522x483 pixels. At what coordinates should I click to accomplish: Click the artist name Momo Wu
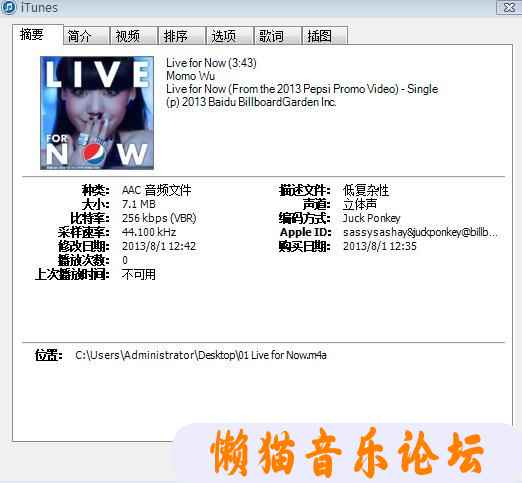(191, 76)
